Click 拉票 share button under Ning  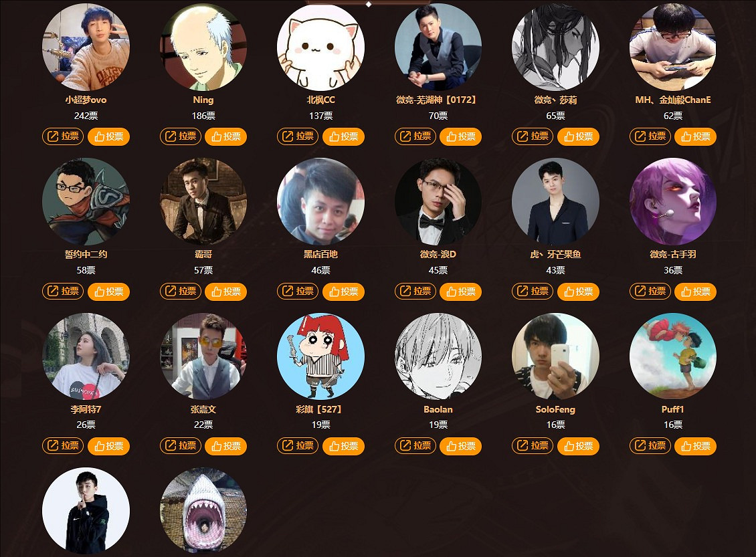click(181, 137)
